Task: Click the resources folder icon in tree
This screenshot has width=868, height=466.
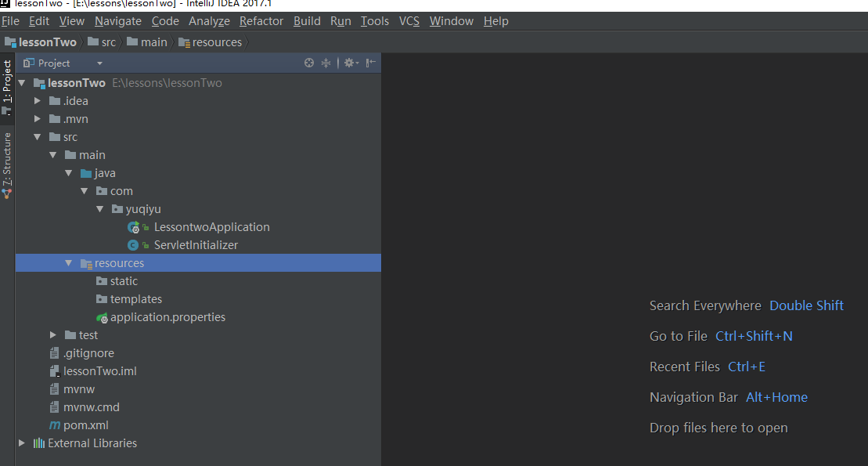Action: point(86,264)
